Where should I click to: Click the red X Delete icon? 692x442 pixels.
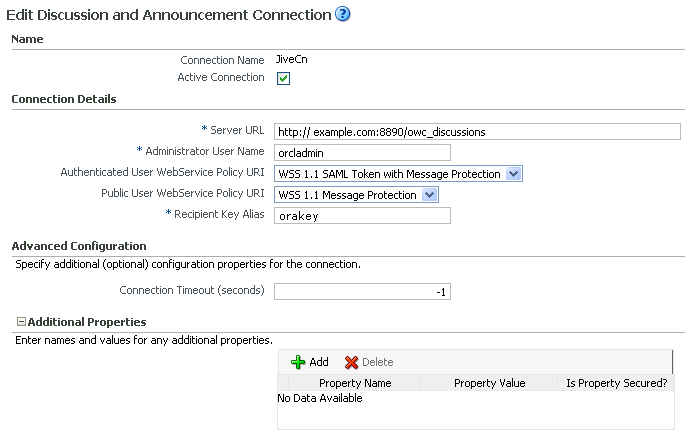pos(351,362)
